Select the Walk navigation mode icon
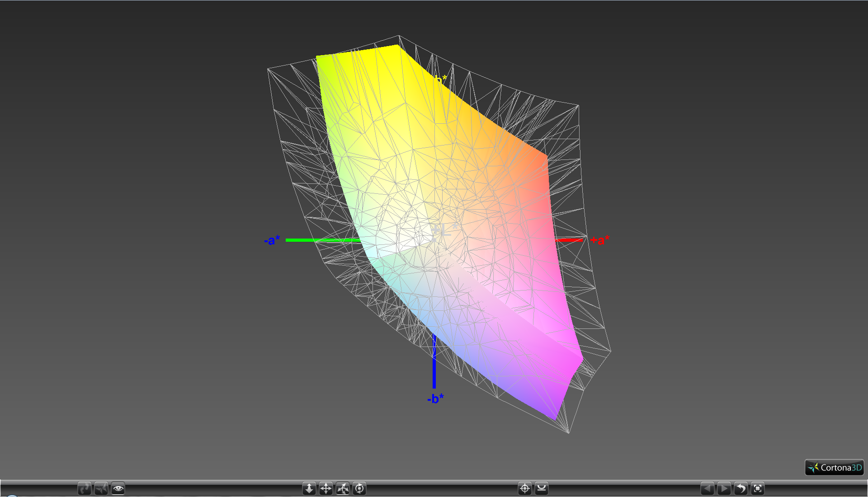868x497 pixels. coord(85,488)
